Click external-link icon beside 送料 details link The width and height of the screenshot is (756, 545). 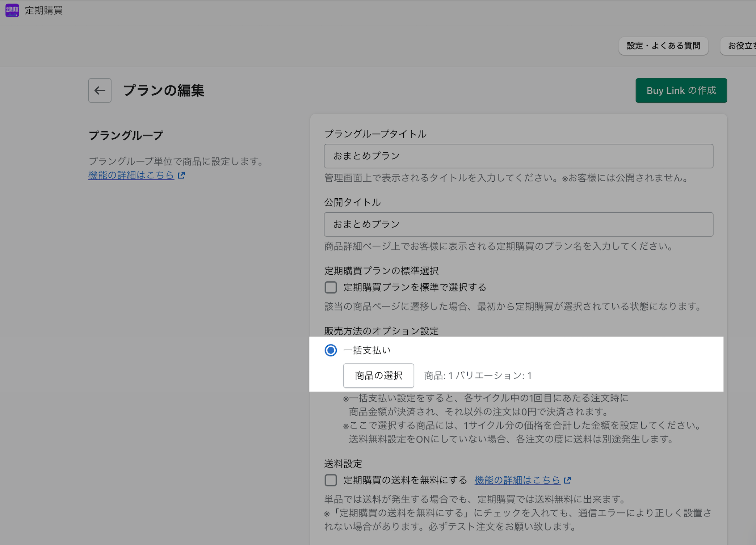567,480
